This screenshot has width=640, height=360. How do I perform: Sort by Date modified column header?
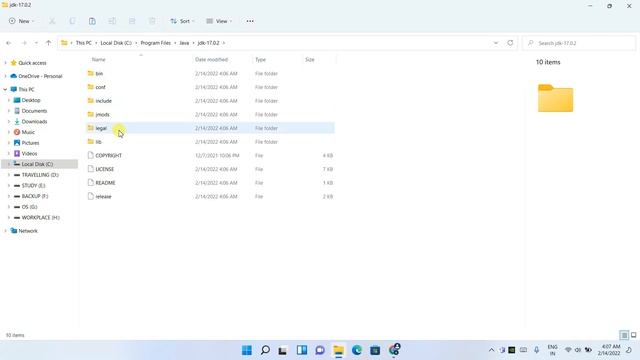coord(211,60)
